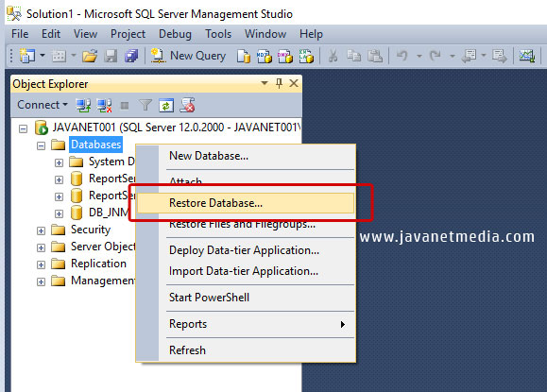Choose Refresh from context menu
The image size is (547, 392).
(246, 350)
